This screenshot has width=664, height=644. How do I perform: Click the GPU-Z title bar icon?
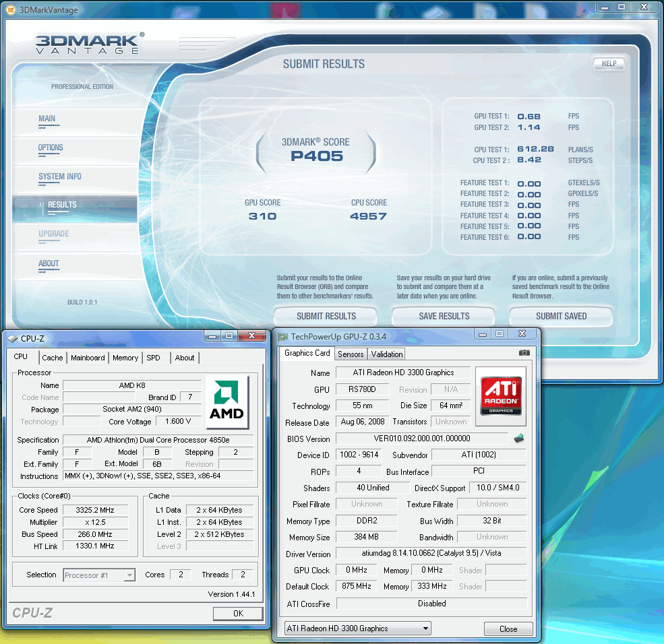tap(282, 337)
